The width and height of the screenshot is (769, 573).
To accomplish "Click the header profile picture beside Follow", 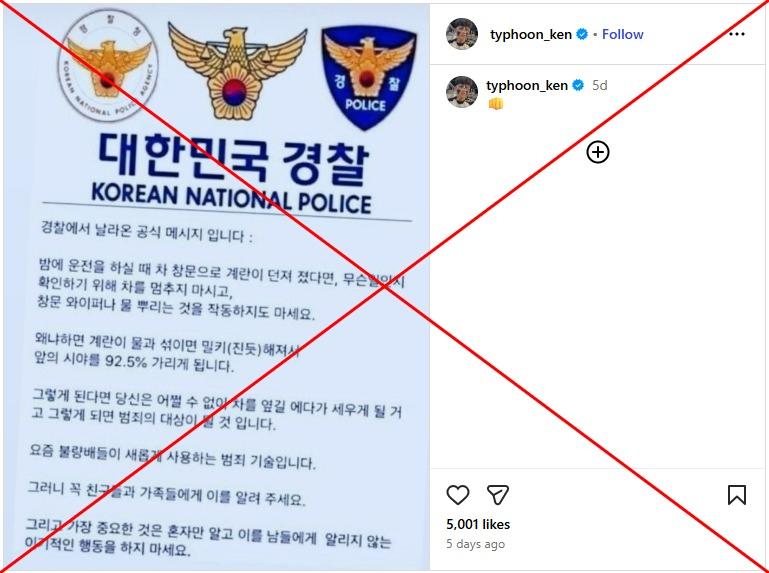I will coord(462,34).
